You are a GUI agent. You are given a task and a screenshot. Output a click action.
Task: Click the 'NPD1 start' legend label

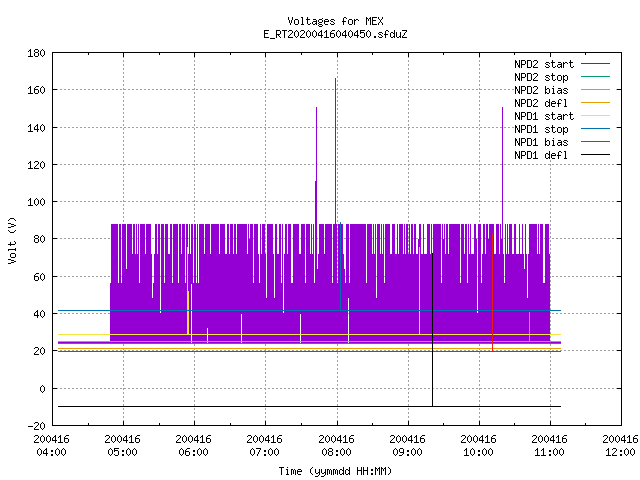544,116
